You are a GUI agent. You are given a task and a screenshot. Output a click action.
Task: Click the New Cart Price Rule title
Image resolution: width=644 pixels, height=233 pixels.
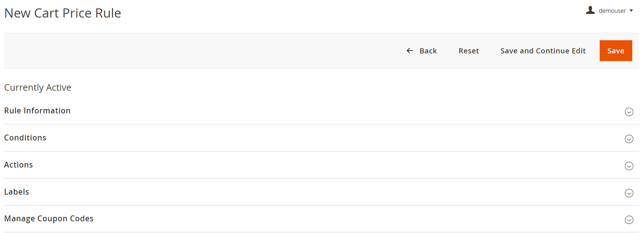pos(63,13)
